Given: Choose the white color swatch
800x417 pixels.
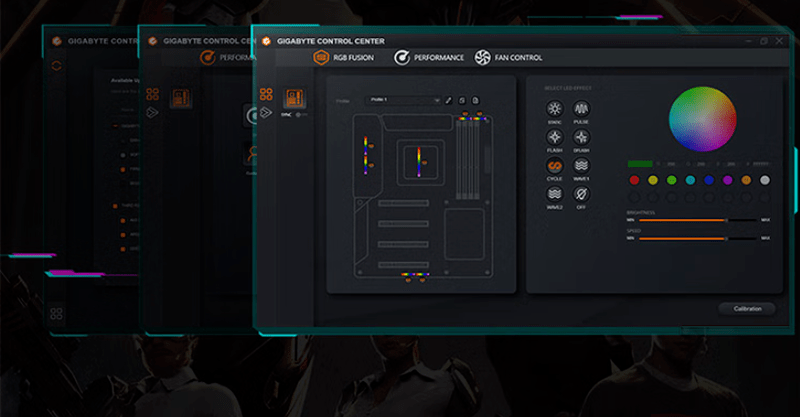Looking at the screenshot, I should (765, 180).
